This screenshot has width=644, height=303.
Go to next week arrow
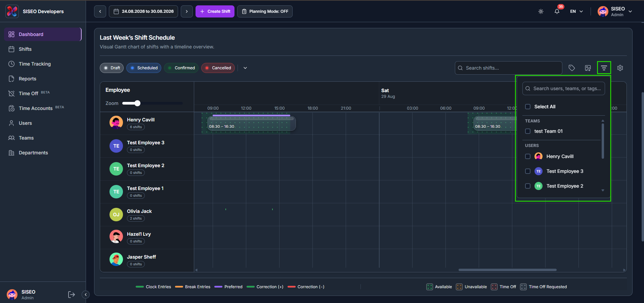[x=187, y=11]
